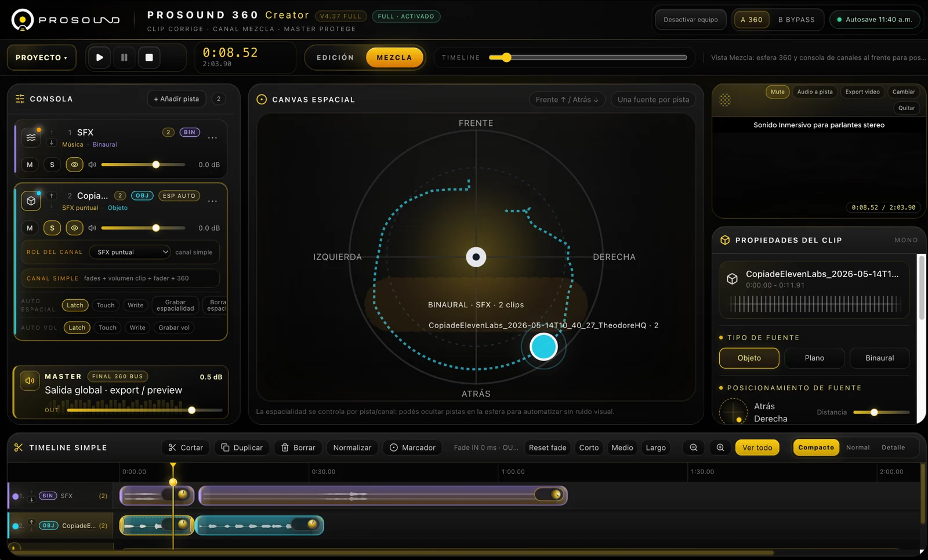Viewport: 928px width, 560px height.
Task: Click the zoom out magnifier in timeline
Action: pyautogui.click(x=694, y=448)
